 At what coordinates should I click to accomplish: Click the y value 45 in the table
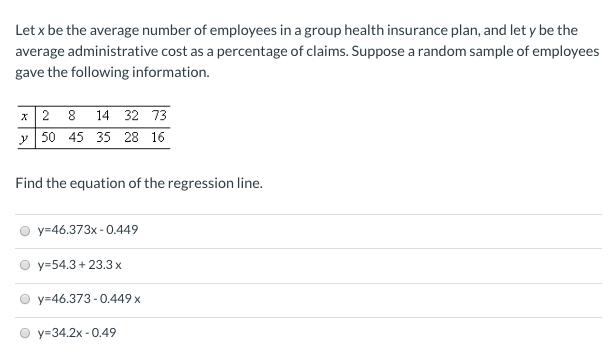click(x=76, y=137)
